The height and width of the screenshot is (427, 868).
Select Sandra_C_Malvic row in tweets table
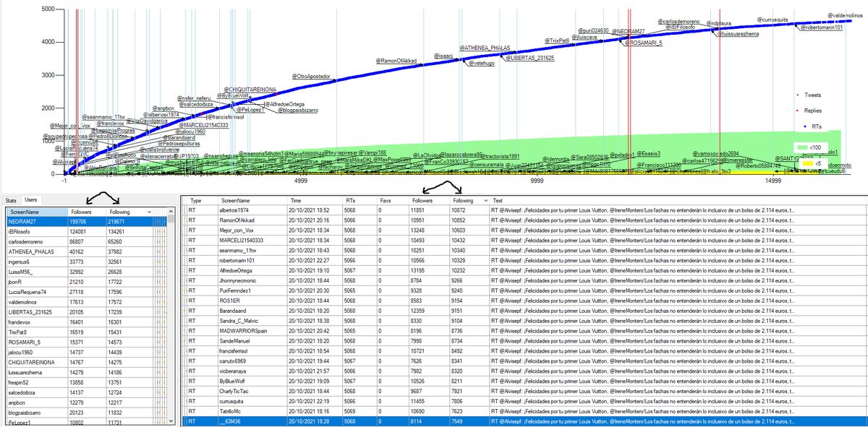[x=526, y=320]
